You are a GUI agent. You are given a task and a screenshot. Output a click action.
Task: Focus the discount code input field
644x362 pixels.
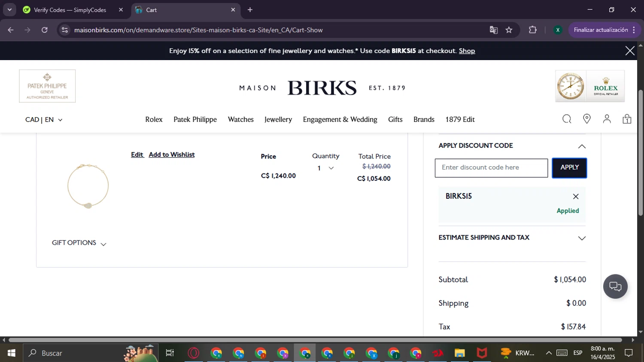coord(491,168)
